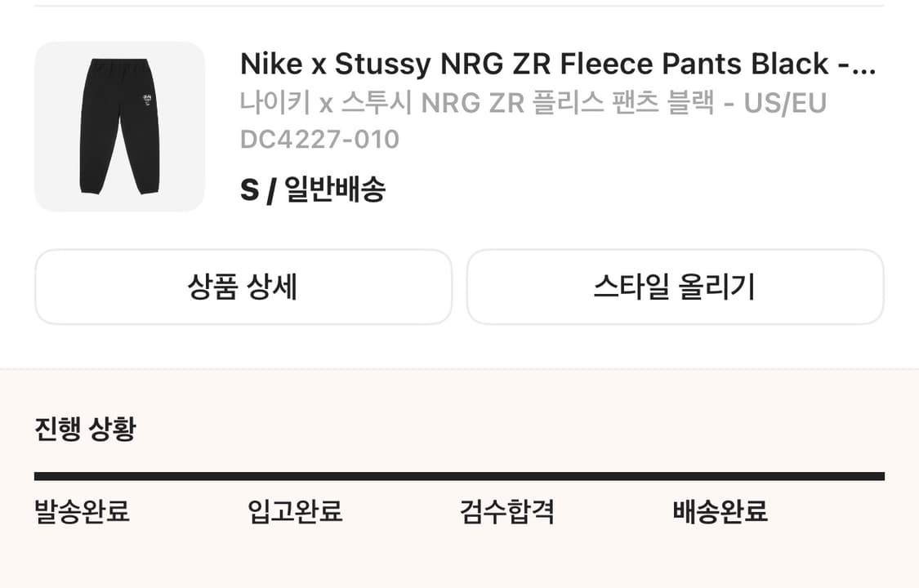Click the 스타일 올리기 button
This screenshot has width=919, height=588.
point(676,287)
